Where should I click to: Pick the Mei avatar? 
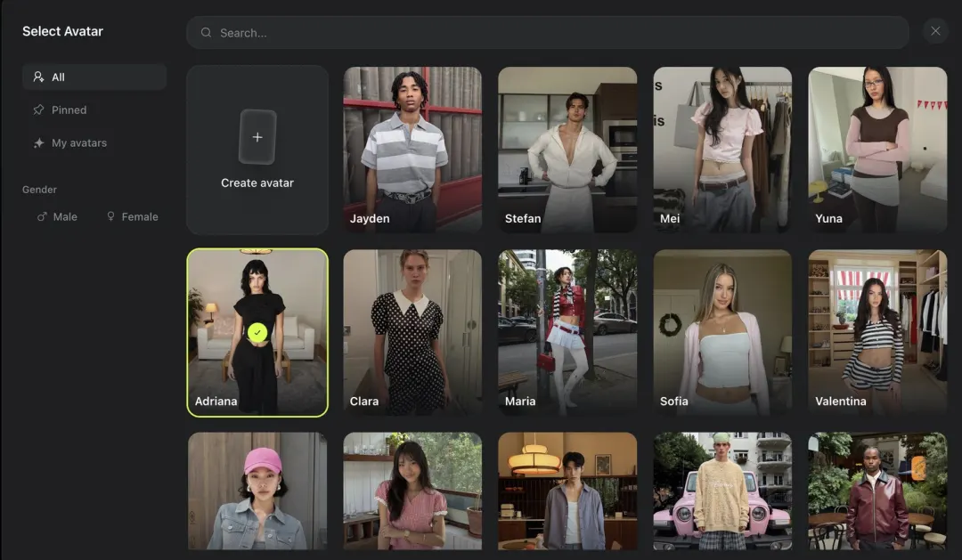pos(722,150)
